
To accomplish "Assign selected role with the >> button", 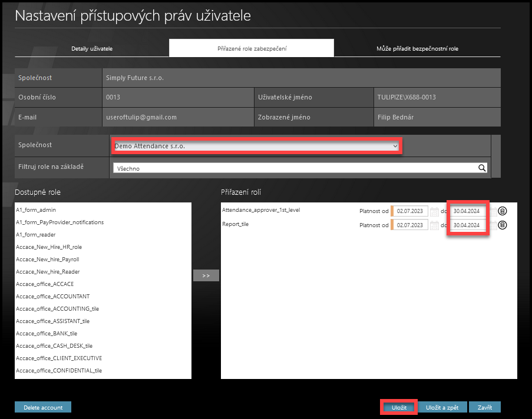I will 206,275.
